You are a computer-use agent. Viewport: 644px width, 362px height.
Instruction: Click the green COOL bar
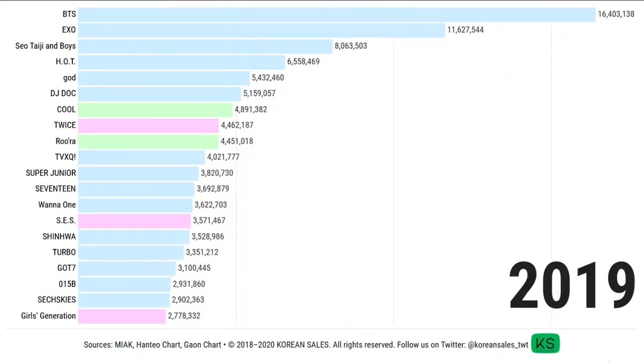point(155,109)
